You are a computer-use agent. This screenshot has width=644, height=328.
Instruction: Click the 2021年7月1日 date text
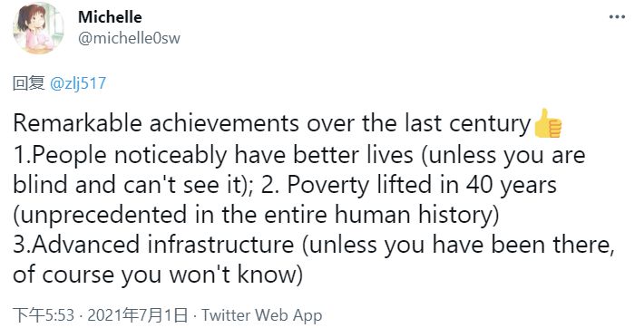pyautogui.click(x=138, y=315)
